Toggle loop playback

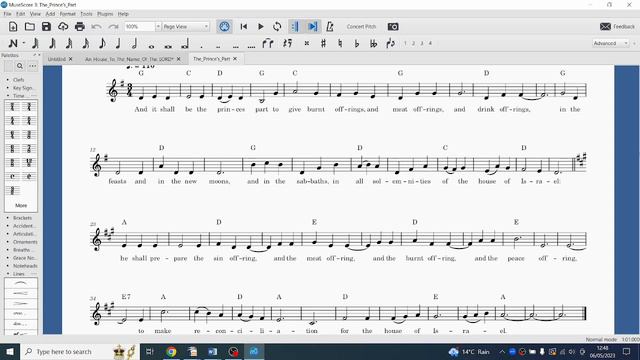pos(277,27)
